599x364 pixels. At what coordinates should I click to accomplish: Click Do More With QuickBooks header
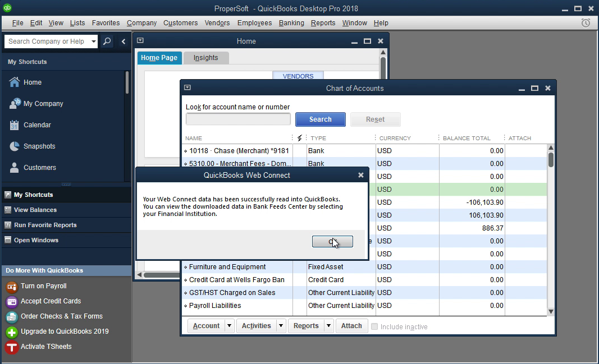(66, 270)
